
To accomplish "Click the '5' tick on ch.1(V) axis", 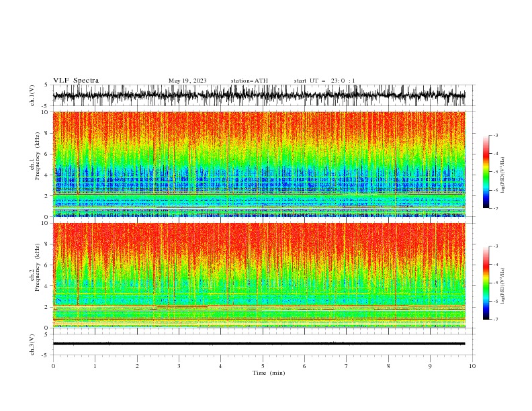I will pos(46,85).
